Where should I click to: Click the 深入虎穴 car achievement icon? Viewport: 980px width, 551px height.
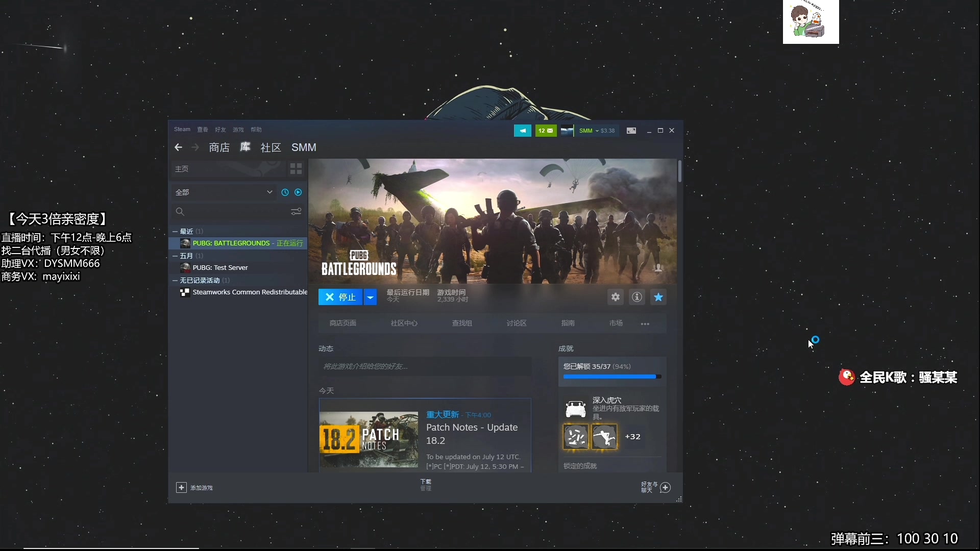coord(576,409)
